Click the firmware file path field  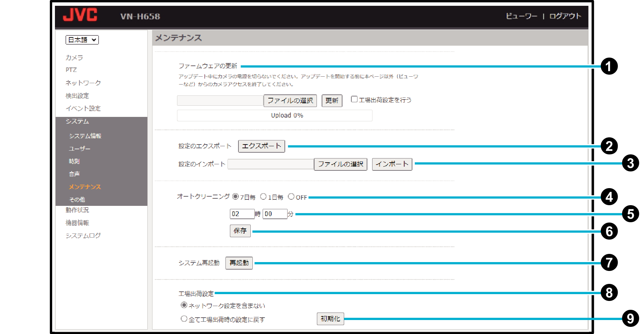point(220,101)
